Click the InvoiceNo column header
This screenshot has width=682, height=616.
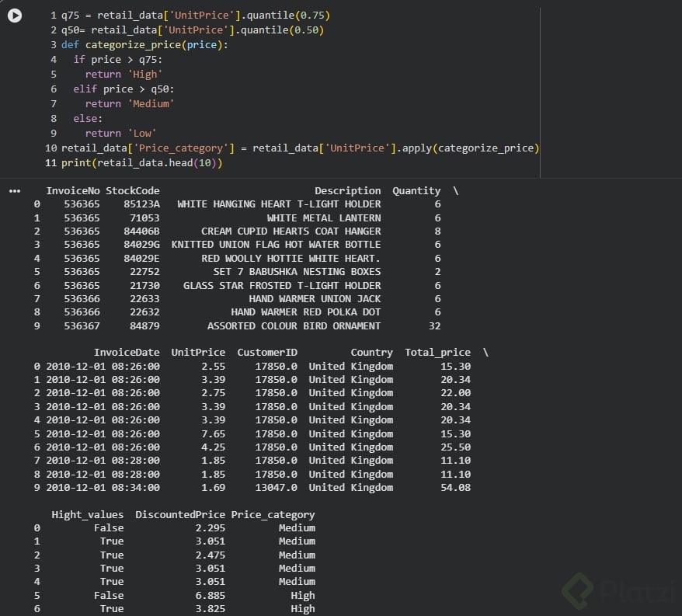pos(73,191)
